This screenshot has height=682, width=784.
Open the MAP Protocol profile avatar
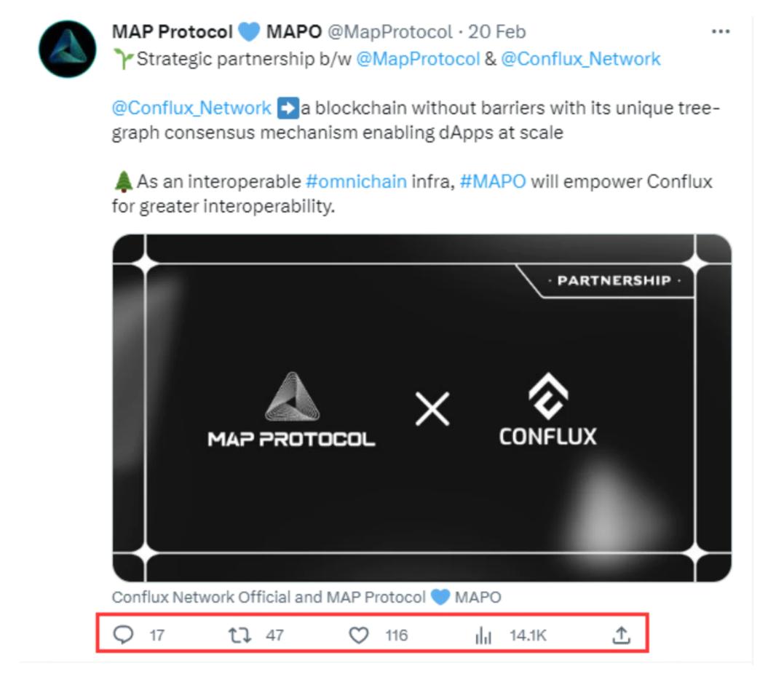[x=68, y=49]
